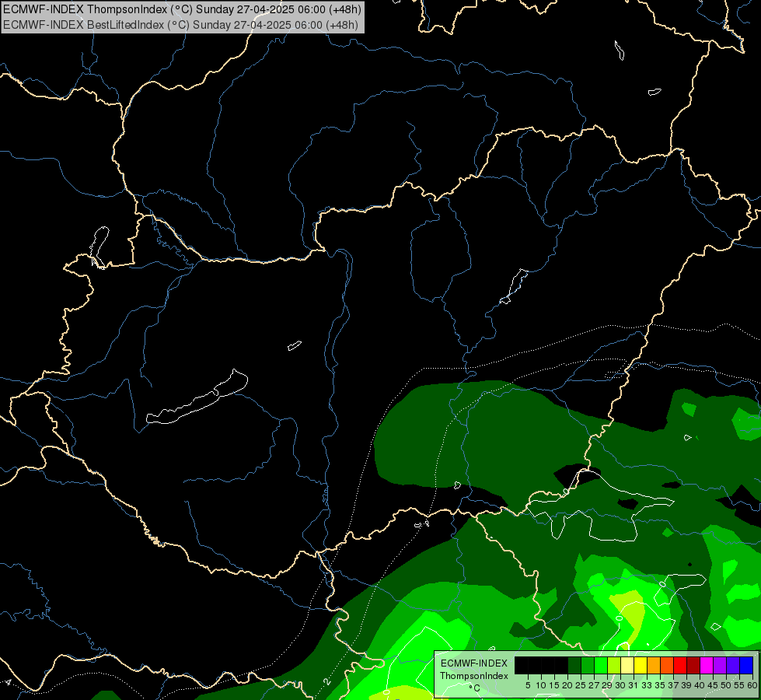Click the BestLiftedIndex title line at top
This screenshot has width=761, height=700.
coord(180,25)
